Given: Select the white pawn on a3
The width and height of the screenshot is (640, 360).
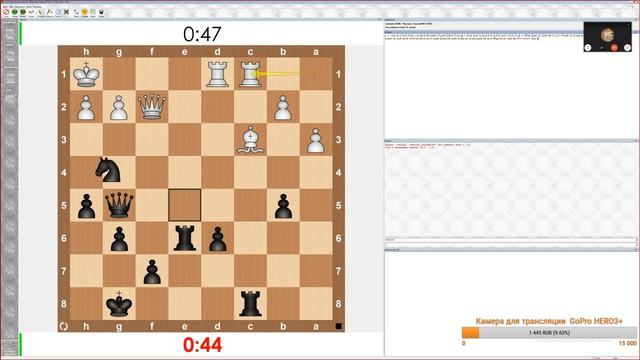Looking at the screenshot, I should pos(316,140).
